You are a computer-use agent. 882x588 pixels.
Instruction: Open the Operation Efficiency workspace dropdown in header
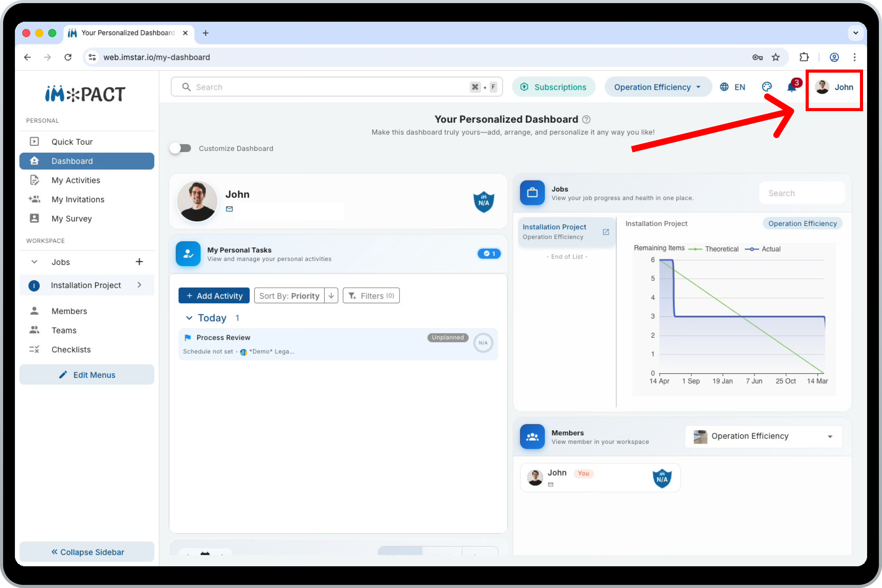(658, 87)
